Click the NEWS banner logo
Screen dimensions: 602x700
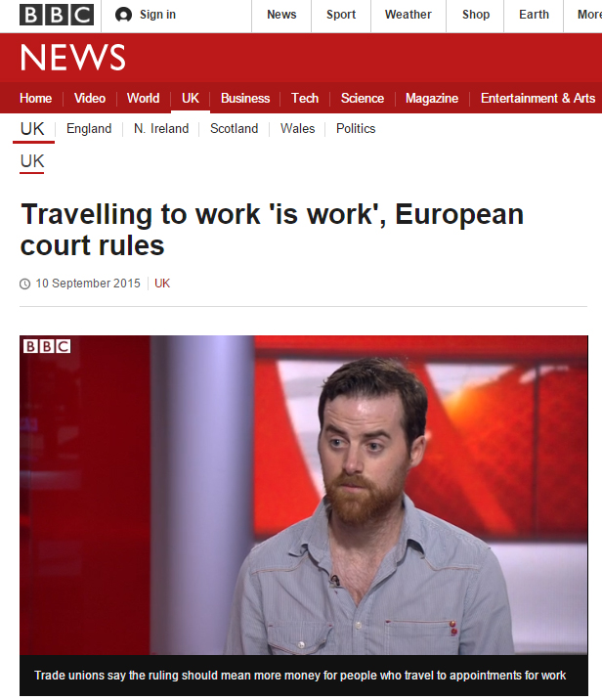click(x=72, y=57)
